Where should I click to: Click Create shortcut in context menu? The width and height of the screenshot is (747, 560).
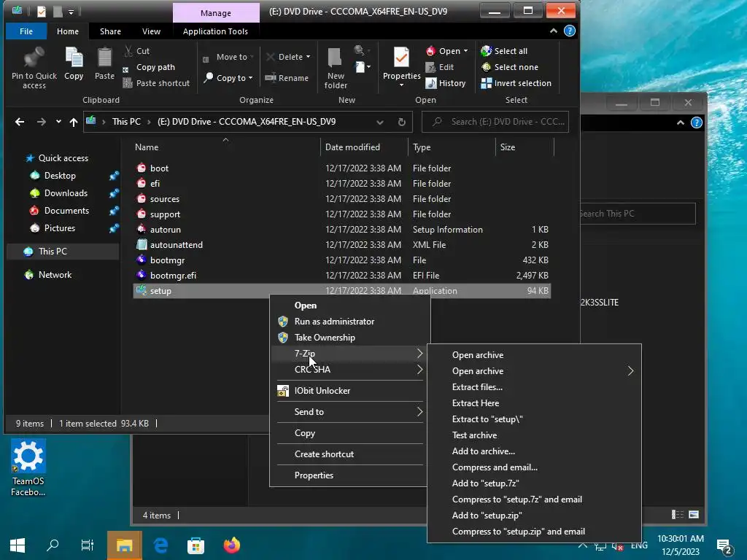tap(349, 454)
